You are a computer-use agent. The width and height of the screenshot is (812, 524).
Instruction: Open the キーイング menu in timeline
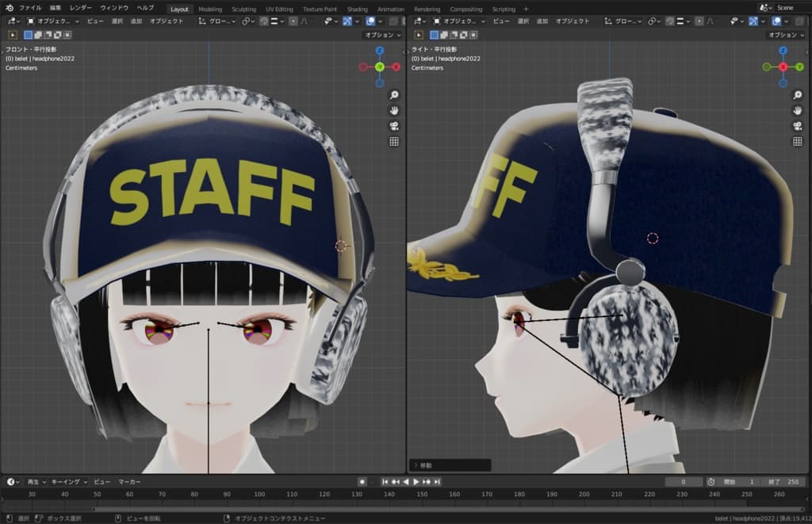point(68,482)
